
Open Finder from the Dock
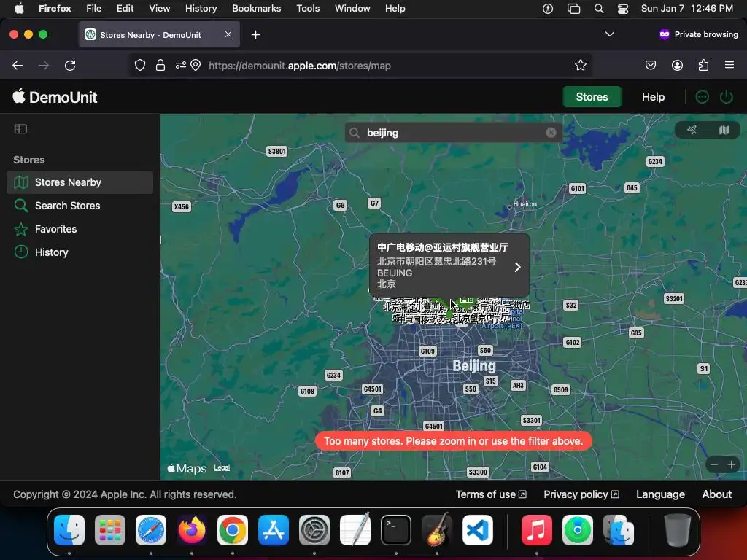coord(69,530)
